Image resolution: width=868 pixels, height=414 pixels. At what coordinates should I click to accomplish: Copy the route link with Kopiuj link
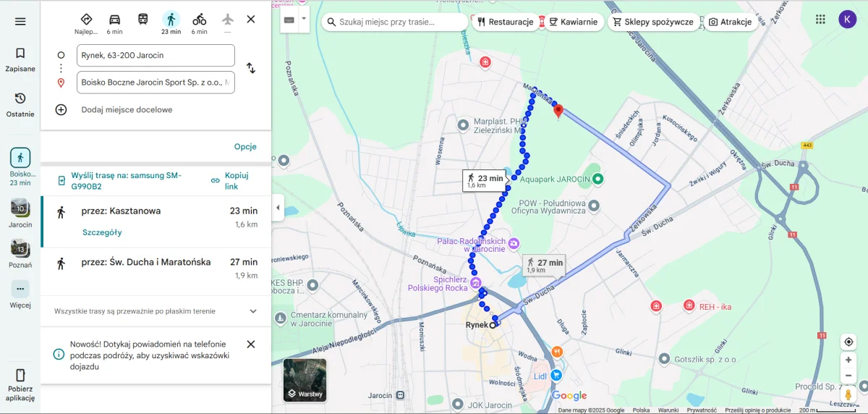tap(230, 181)
